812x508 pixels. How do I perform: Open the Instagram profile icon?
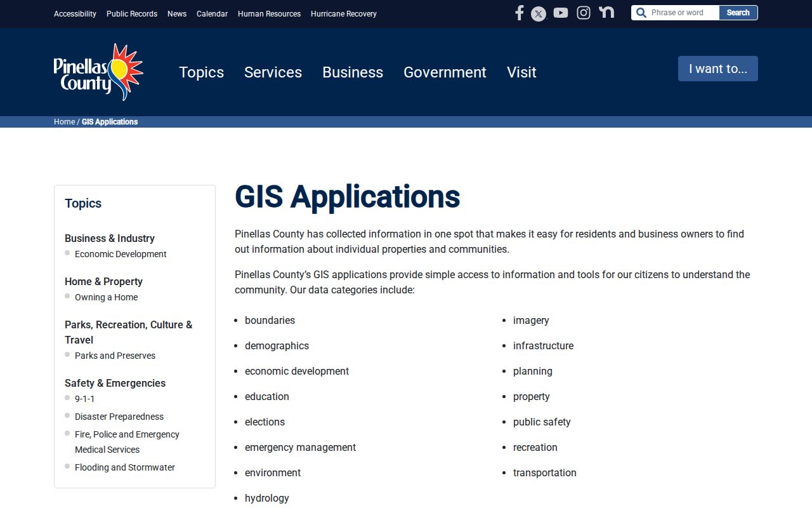tap(584, 13)
